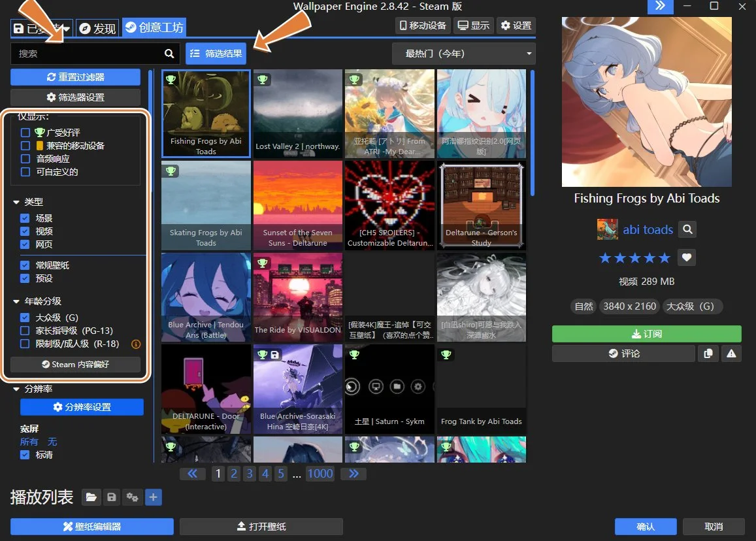The width and height of the screenshot is (756, 541).
Task: Uncheck 场景 type filter
Action: pos(25,218)
